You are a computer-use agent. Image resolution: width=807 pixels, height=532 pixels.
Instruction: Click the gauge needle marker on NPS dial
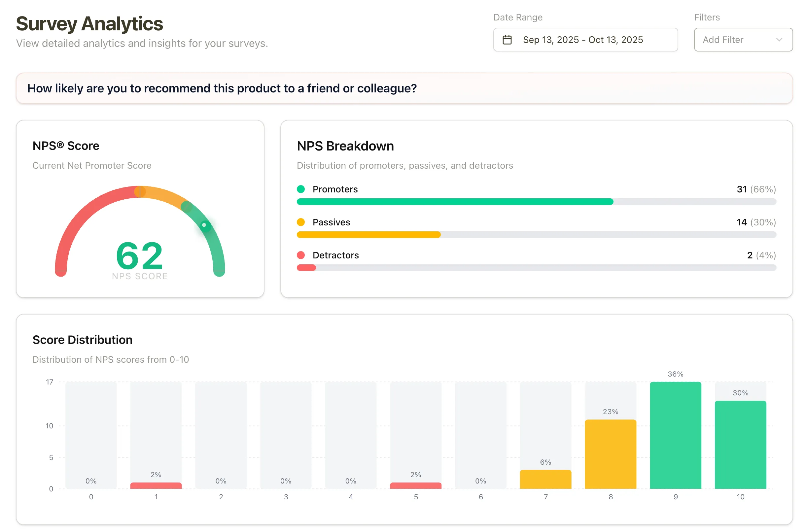[x=205, y=225]
